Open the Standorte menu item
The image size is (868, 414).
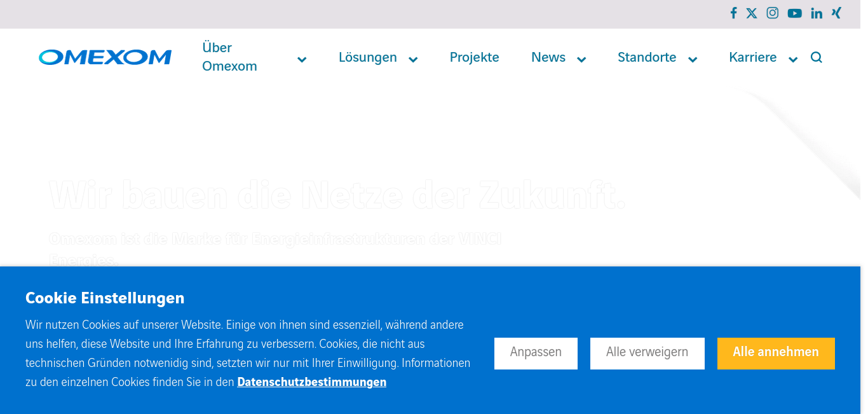(x=647, y=57)
